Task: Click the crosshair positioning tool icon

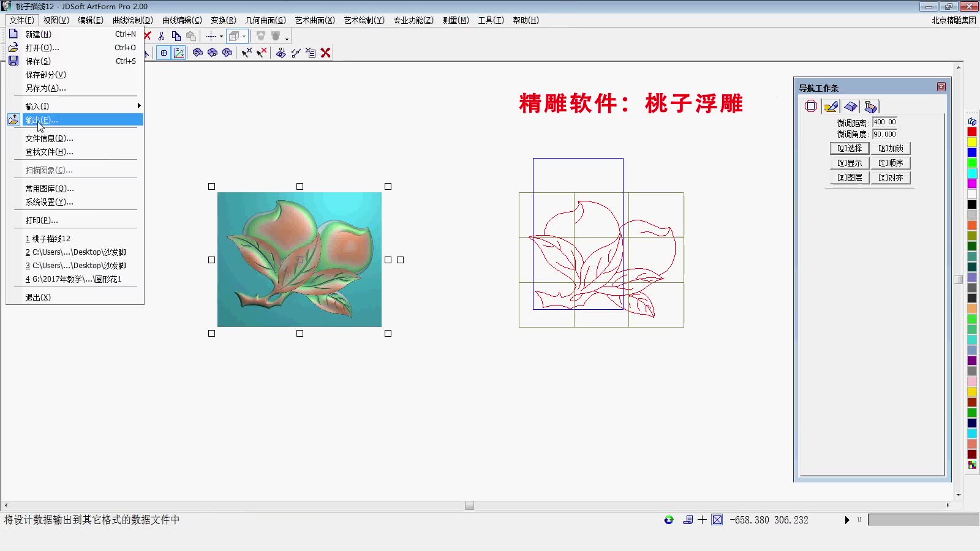Action: 211,36
